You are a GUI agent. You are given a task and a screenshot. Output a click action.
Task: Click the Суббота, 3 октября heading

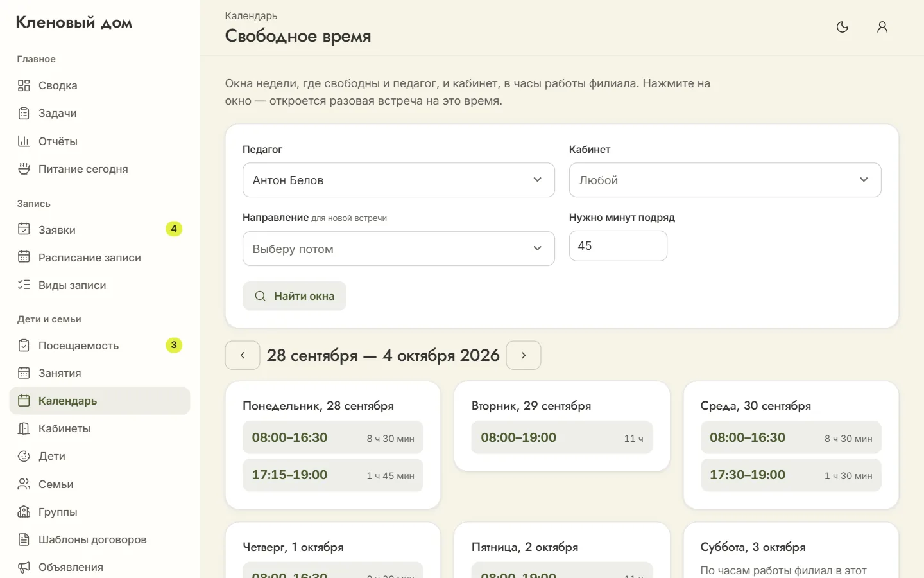coord(753,547)
